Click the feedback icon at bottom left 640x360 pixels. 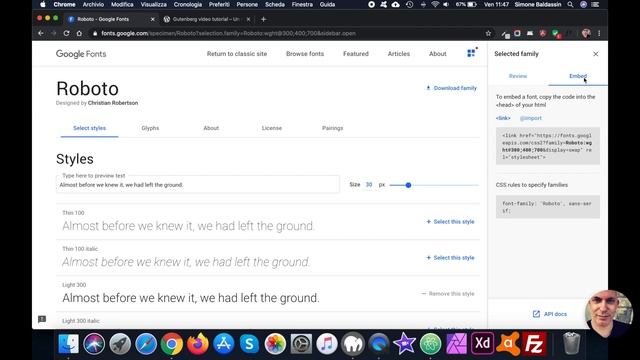pyautogui.click(x=42, y=319)
